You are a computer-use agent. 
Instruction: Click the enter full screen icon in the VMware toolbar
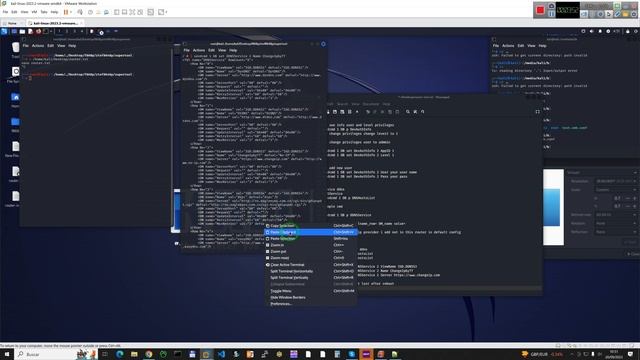[x=132, y=12]
